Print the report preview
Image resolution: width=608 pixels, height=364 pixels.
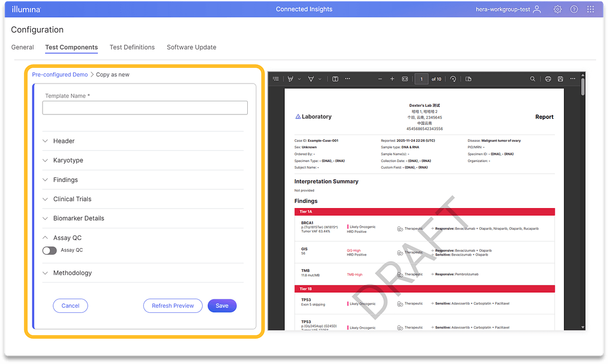[x=548, y=79]
